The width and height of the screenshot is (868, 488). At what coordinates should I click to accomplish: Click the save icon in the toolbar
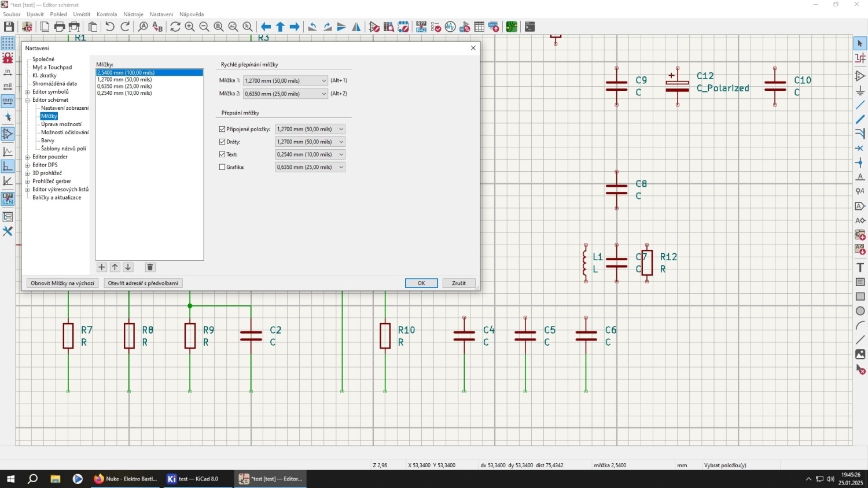pos(9,27)
